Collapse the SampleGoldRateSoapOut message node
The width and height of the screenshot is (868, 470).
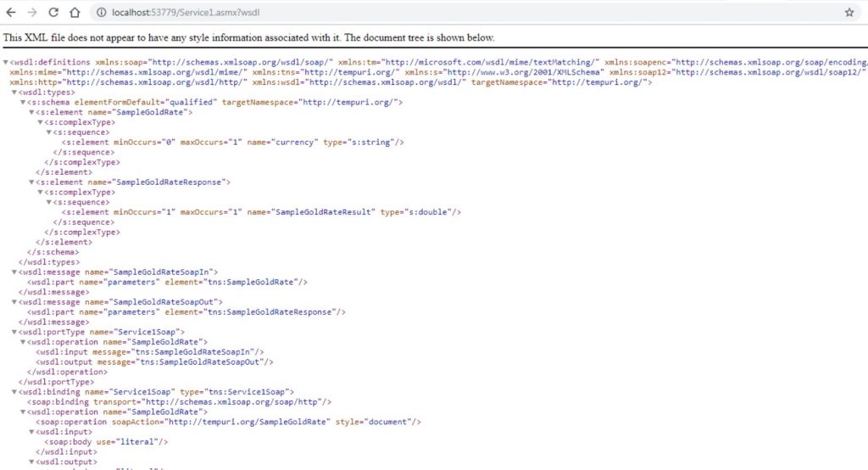(x=14, y=301)
